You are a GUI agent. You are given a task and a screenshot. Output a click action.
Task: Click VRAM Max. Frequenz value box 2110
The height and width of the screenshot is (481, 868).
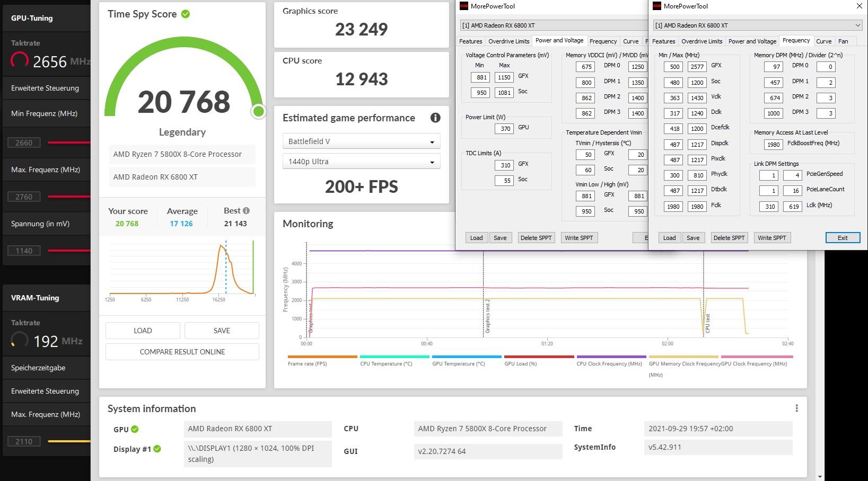24,441
